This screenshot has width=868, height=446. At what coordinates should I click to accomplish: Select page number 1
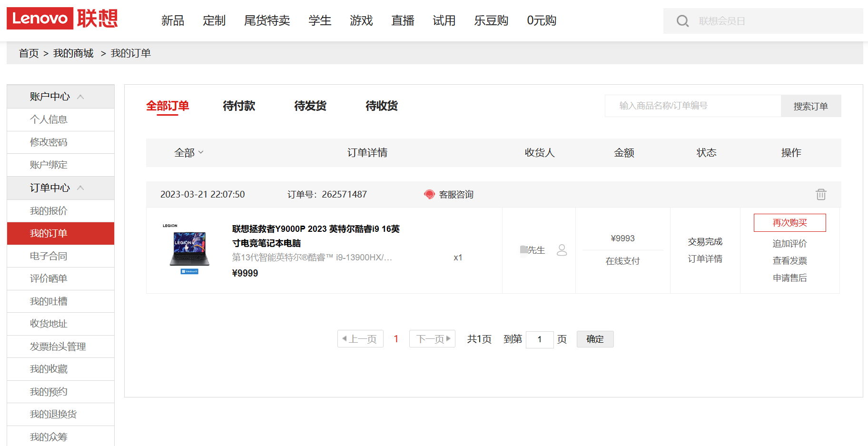[396, 339]
